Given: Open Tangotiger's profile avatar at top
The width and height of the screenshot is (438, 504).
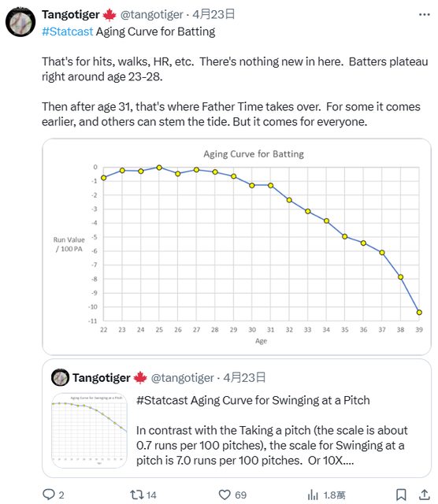Looking at the screenshot, I should (20, 22).
